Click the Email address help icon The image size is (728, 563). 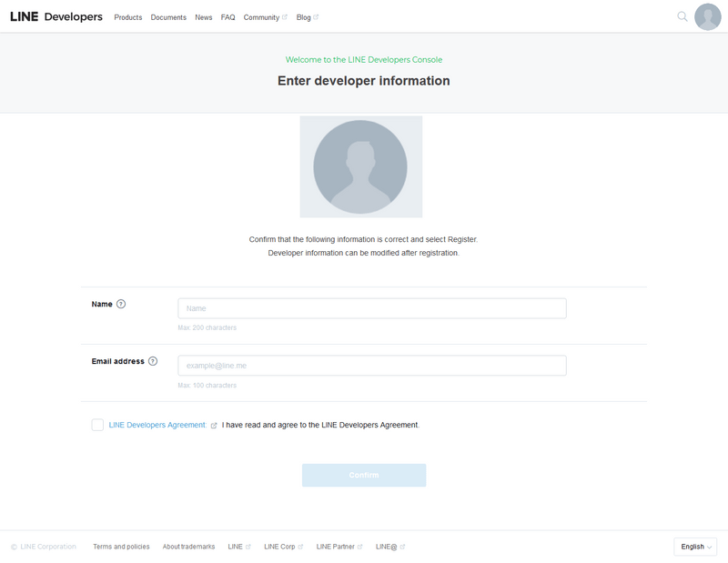click(x=153, y=361)
